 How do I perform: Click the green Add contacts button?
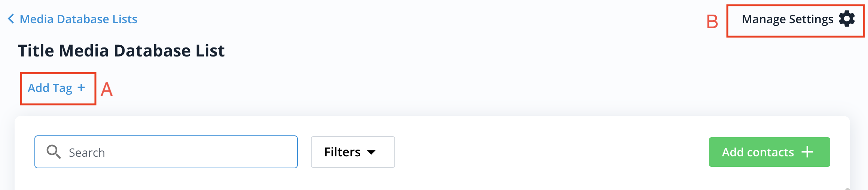pyautogui.click(x=769, y=152)
